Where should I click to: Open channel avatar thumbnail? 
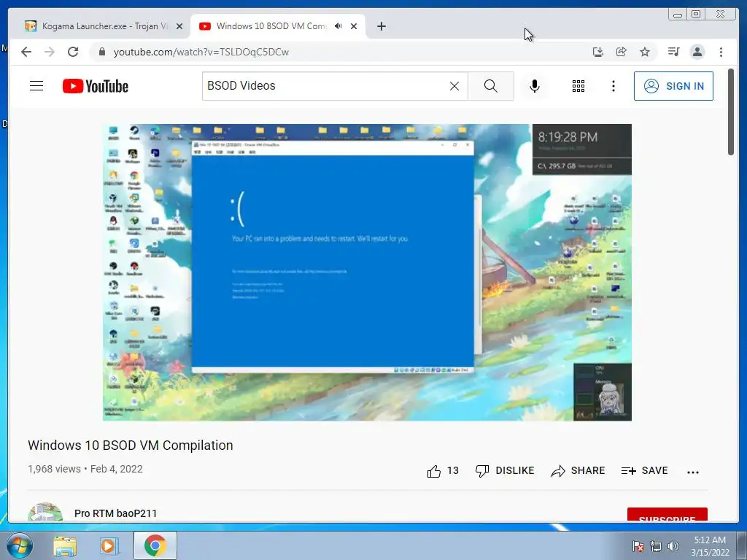(x=45, y=513)
